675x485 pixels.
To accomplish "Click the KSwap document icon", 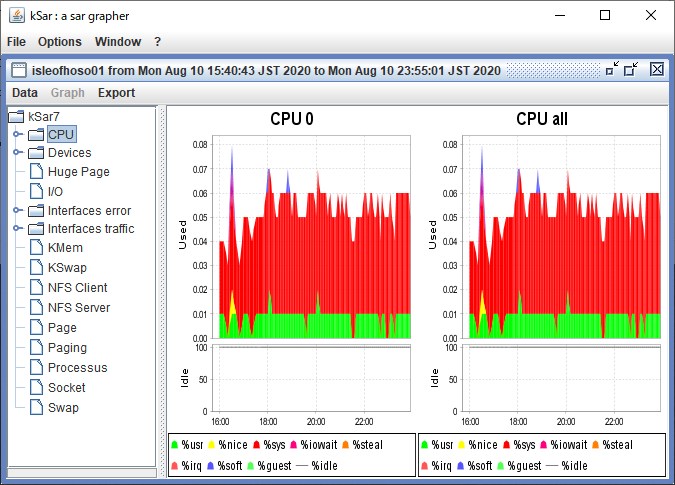I will 37,267.
